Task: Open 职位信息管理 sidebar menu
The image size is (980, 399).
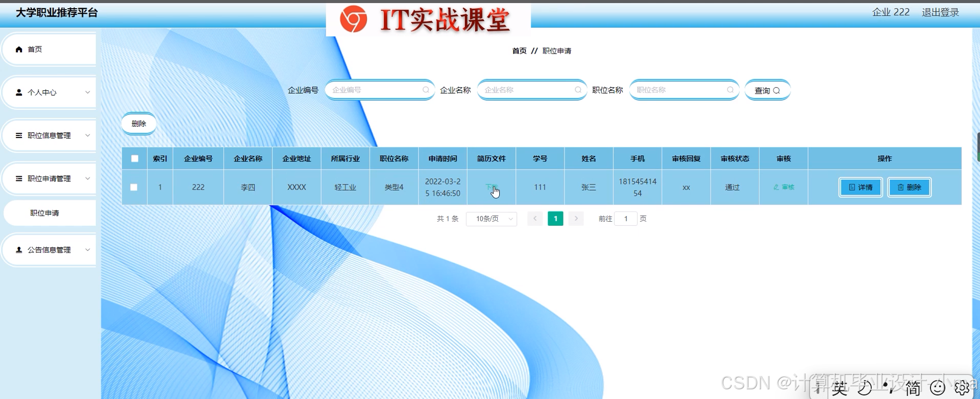Action: [x=49, y=135]
